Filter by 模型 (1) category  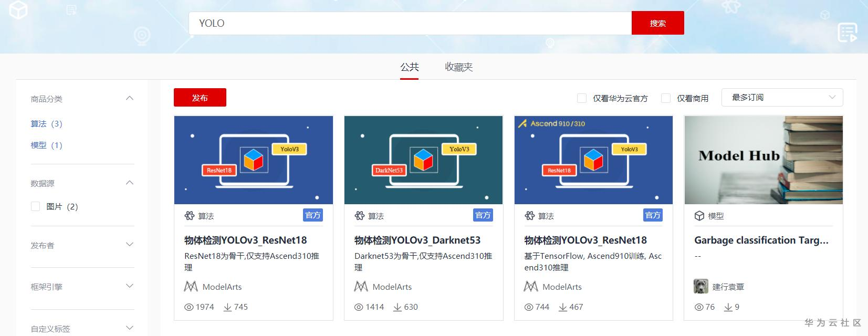click(x=46, y=145)
